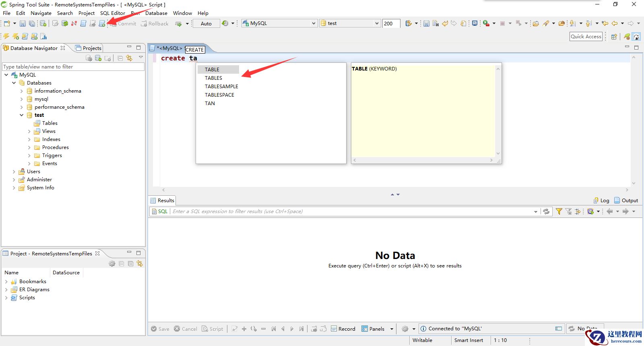Image resolution: width=644 pixels, height=346 pixels.
Task: Click the Refresh results icon beside filter field
Action: pos(546,211)
